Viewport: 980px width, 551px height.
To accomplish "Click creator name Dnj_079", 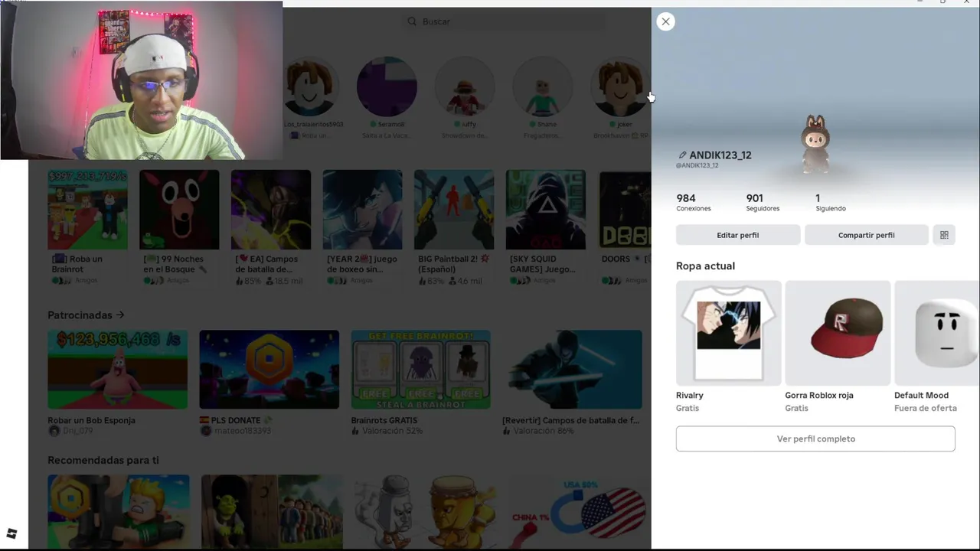I will (77, 431).
